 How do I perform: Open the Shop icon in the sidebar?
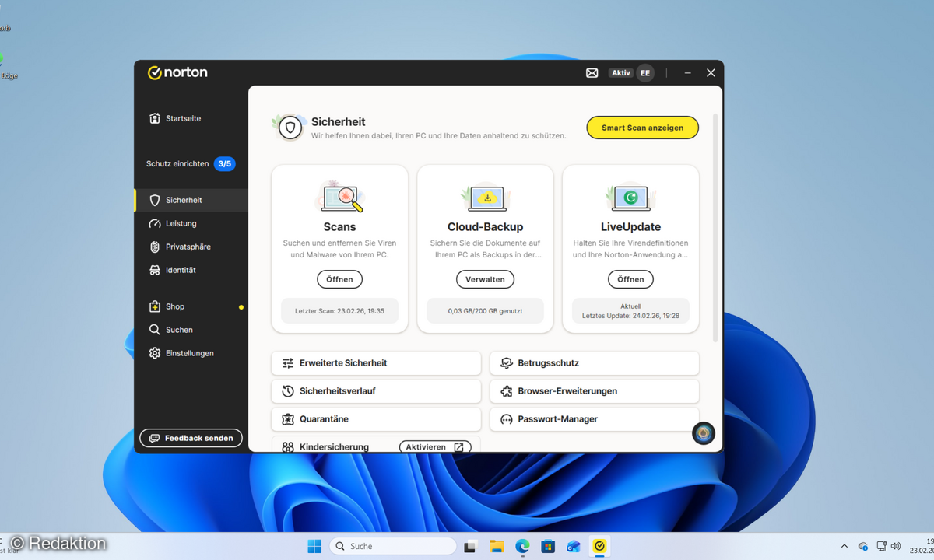click(154, 306)
